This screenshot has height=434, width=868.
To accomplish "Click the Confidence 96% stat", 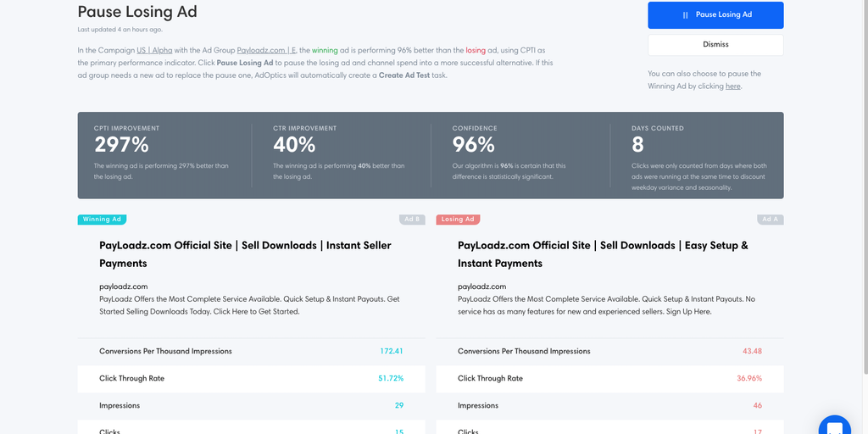I will [x=473, y=144].
